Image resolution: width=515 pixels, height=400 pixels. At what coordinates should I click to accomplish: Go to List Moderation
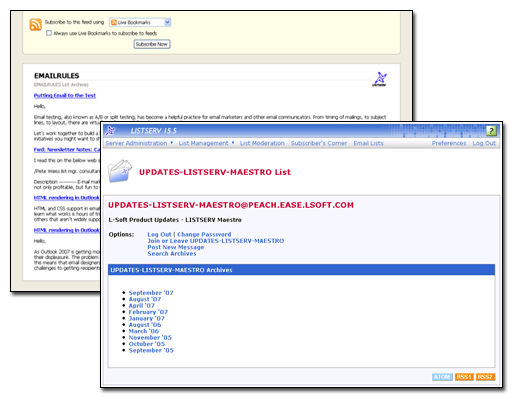(x=262, y=143)
